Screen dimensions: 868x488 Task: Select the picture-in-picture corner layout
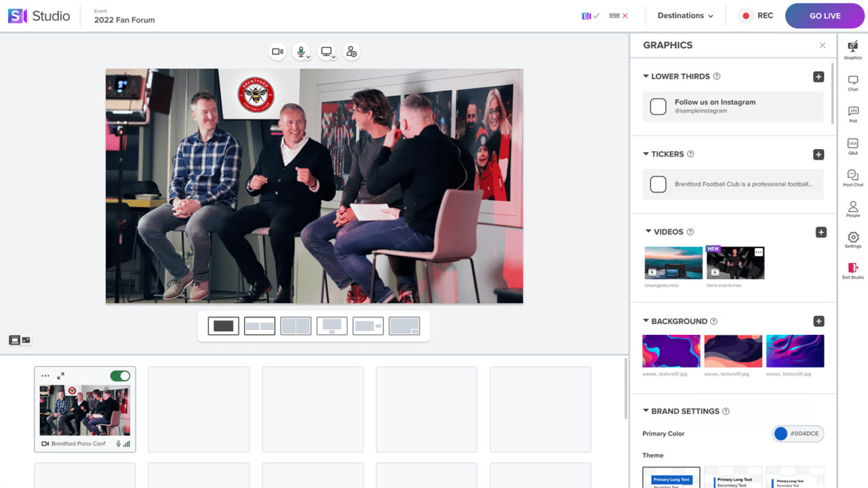coord(404,326)
